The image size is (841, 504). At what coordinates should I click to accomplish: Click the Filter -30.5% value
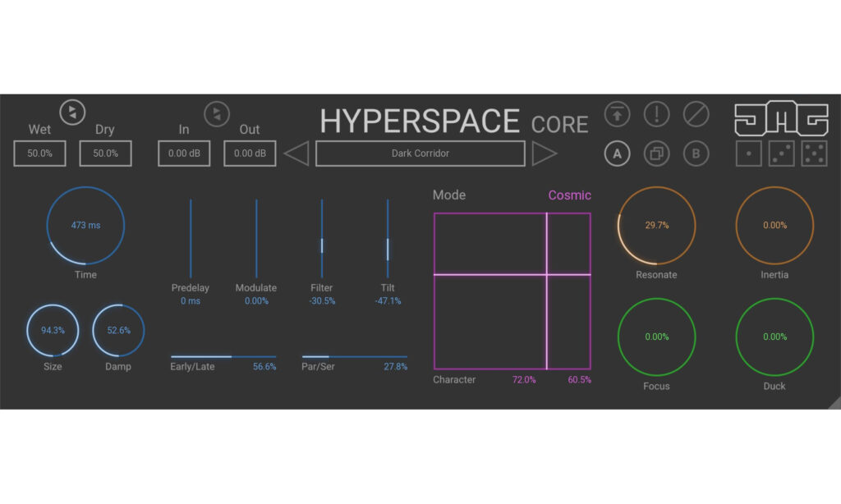(x=322, y=301)
